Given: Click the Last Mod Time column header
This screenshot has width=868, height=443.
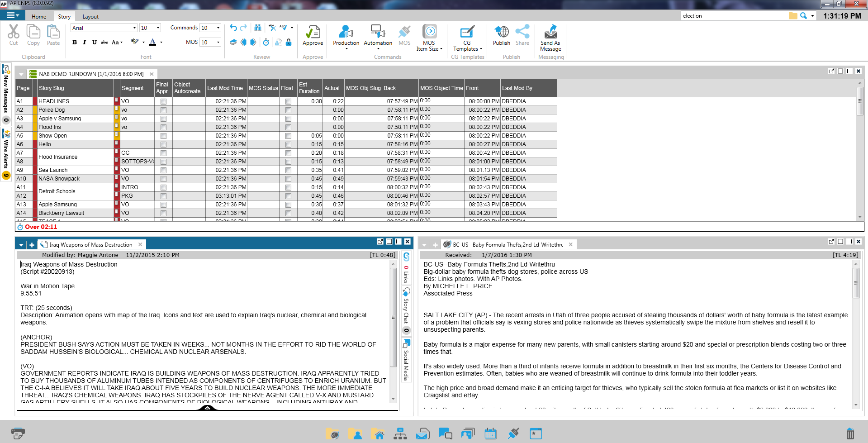Looking at the screenshot, I should tap(226, 88).
